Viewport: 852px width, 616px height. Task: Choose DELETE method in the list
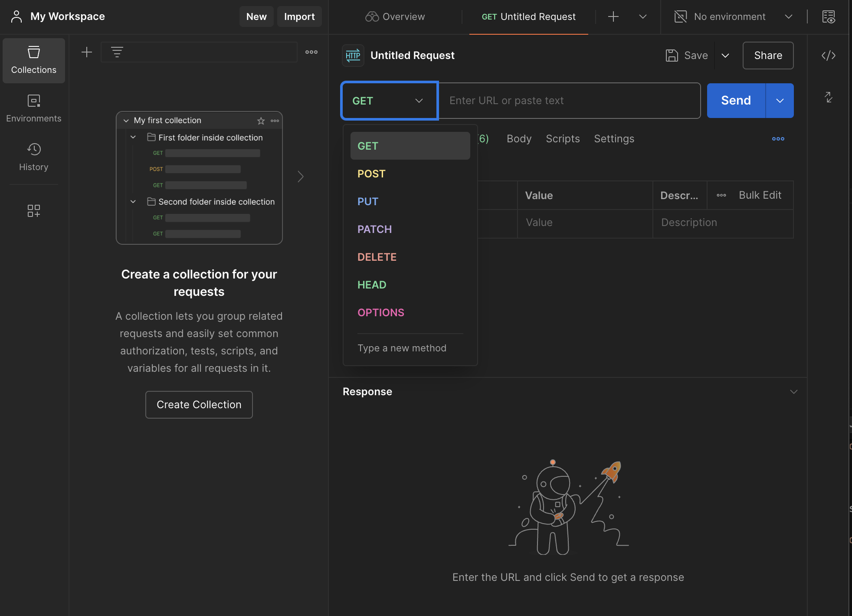click(x=377, y=257)
